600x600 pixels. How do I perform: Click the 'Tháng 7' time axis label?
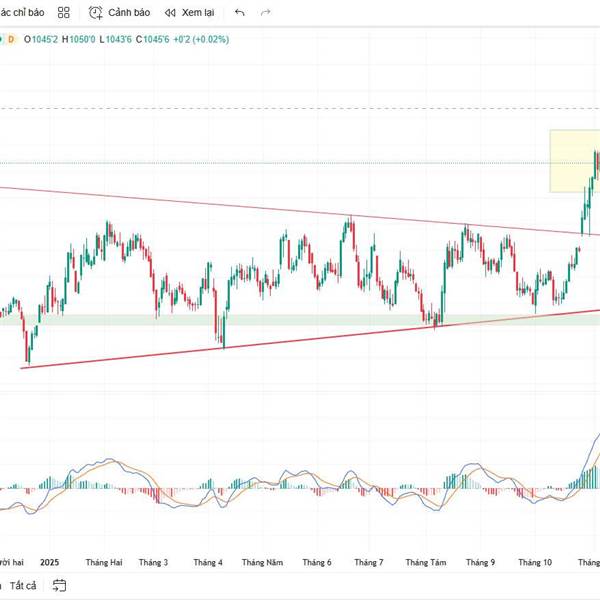click(369, 562)
